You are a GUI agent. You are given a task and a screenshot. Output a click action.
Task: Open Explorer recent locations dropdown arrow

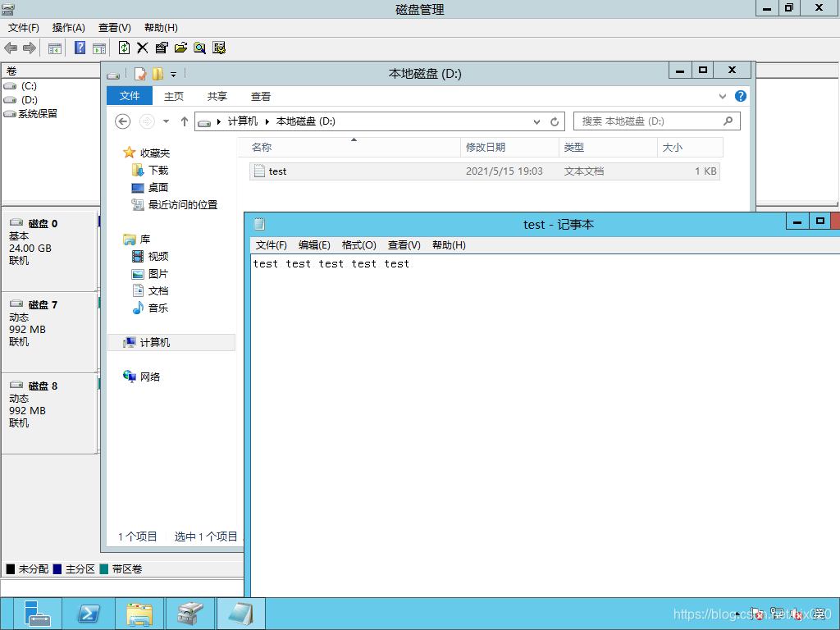[x=166, y=121]
